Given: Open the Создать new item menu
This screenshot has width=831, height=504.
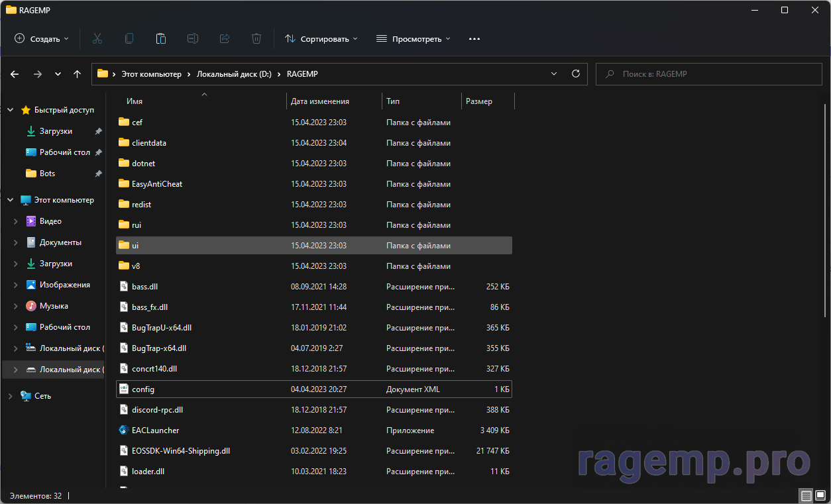Looking at the screenshot, I should point(42,39).
